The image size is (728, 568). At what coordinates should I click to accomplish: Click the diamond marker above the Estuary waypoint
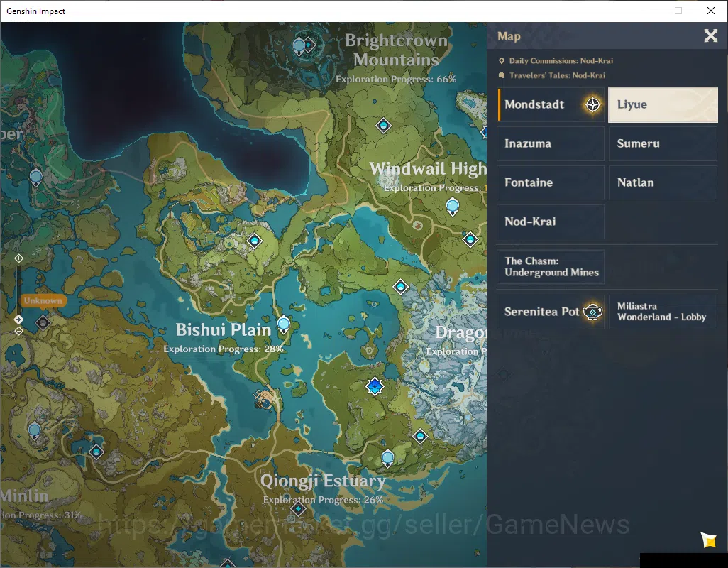click(x=420, y=436)
